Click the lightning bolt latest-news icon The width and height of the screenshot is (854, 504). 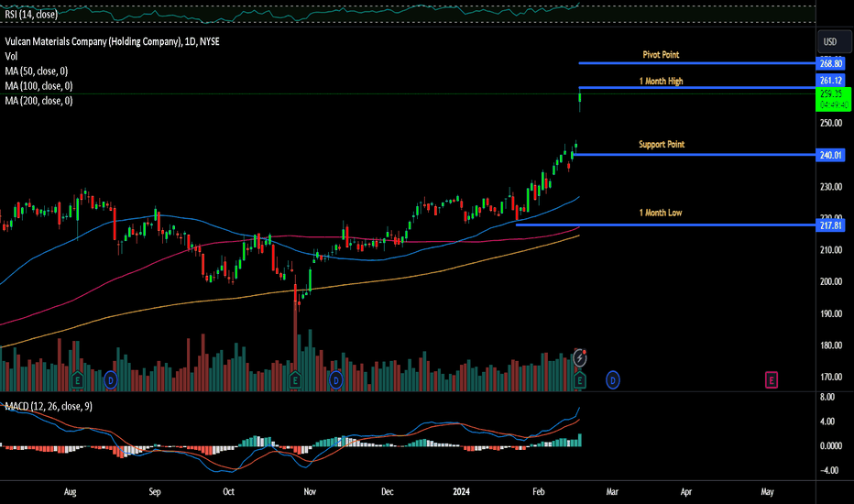tap(579, 358)
